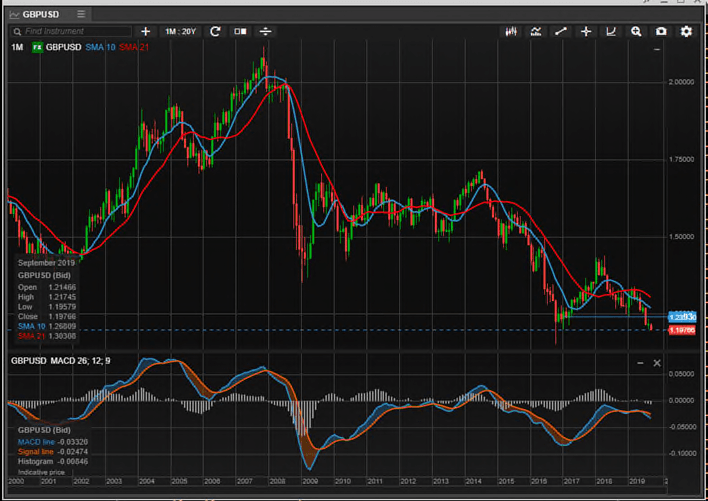Open the GBPUSD tab hamburger menu
Viewport: 708px width, 501px height.
pyautogui.click(x=81, y=14)
